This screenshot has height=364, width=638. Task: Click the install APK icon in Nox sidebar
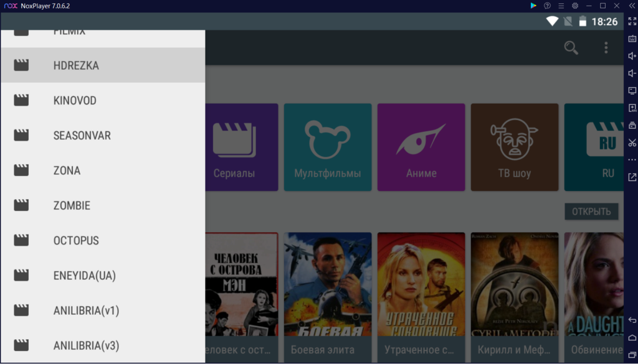[632, 108]
